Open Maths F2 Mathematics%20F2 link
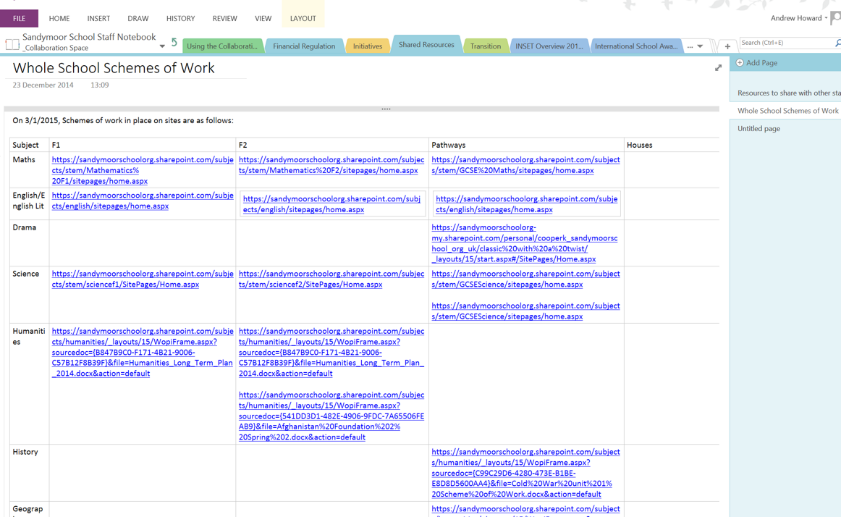Viewport: 841px width, 517px height. 331,165
